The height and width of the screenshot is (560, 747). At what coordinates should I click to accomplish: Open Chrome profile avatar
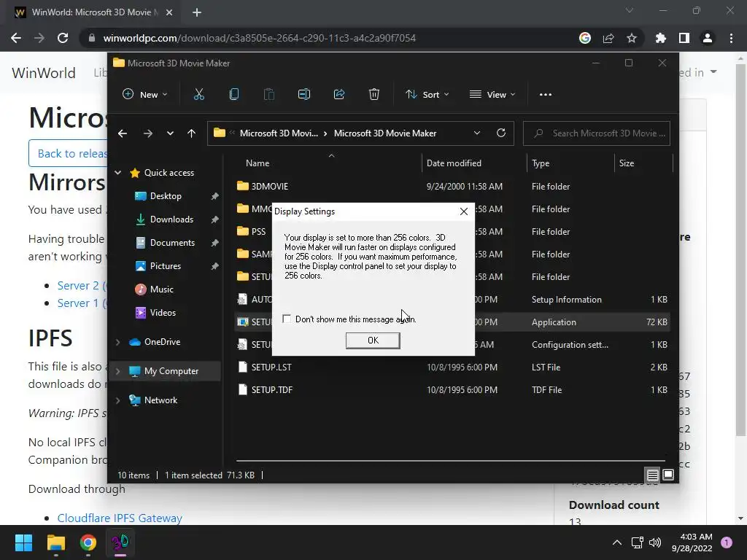coord(708,38)
